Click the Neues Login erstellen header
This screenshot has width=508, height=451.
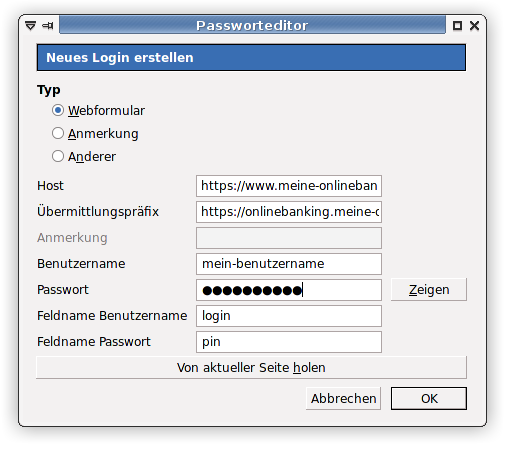click(x=251, y=57)
